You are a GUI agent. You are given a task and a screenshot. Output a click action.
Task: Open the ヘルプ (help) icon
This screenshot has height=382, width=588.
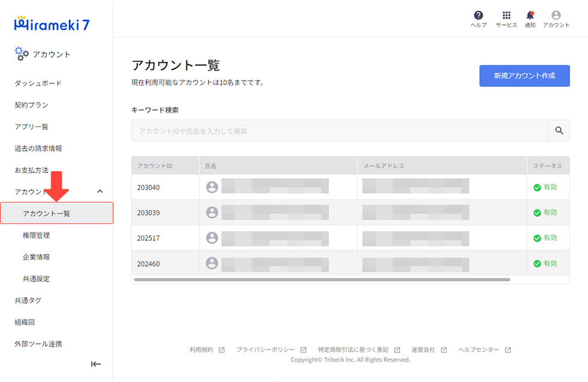click(478, 15)
